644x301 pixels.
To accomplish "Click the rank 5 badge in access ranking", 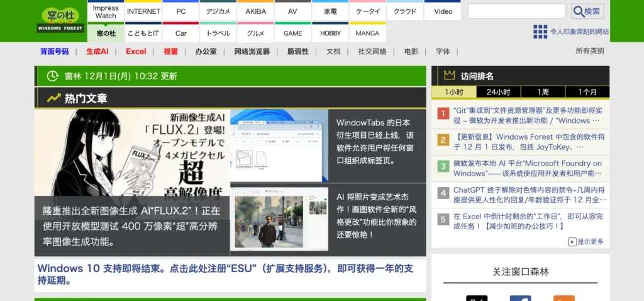I will 443,220.
